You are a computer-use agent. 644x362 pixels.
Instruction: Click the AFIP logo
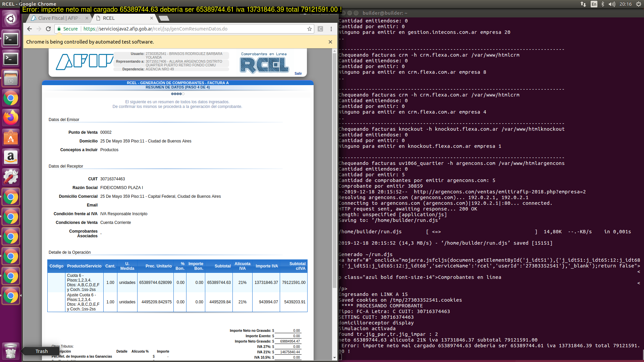[85, 62]
